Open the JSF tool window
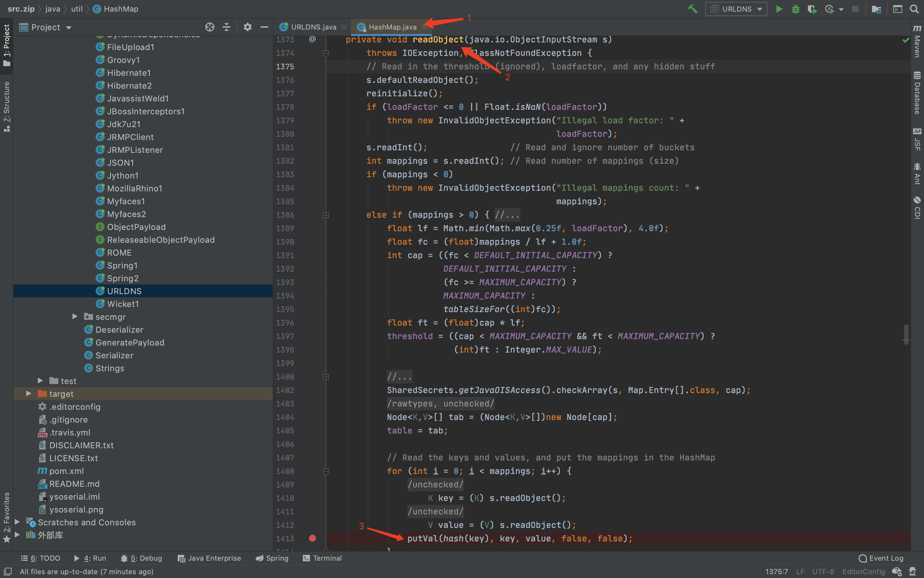The width and height of the screenshot is (924, 578). (917, 139)
